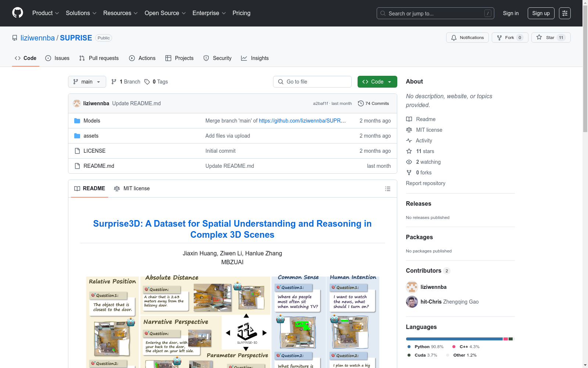Click the Sign up button
The width and height of the screenshot is (588, 368).
tap(541, 13)
